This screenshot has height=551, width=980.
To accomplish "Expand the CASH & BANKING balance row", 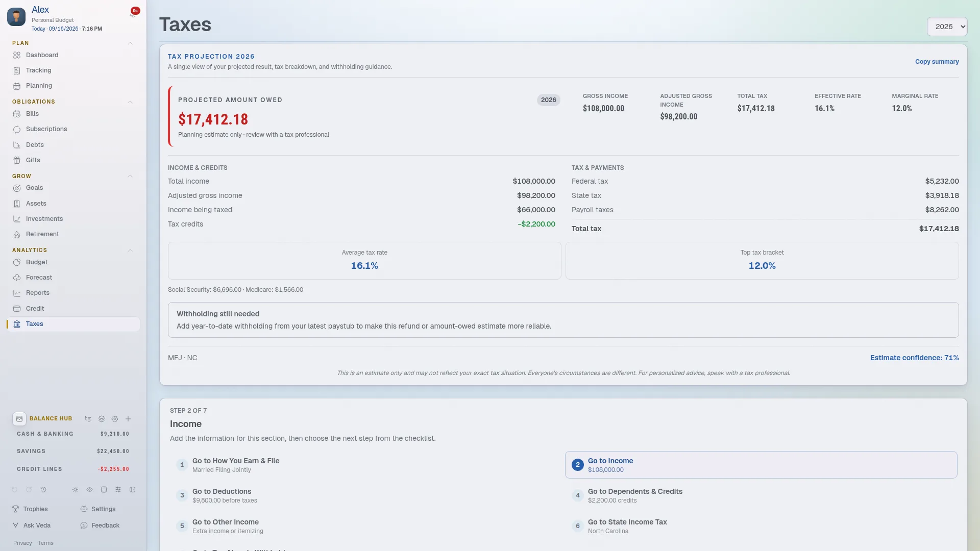I will click(73, 434).
